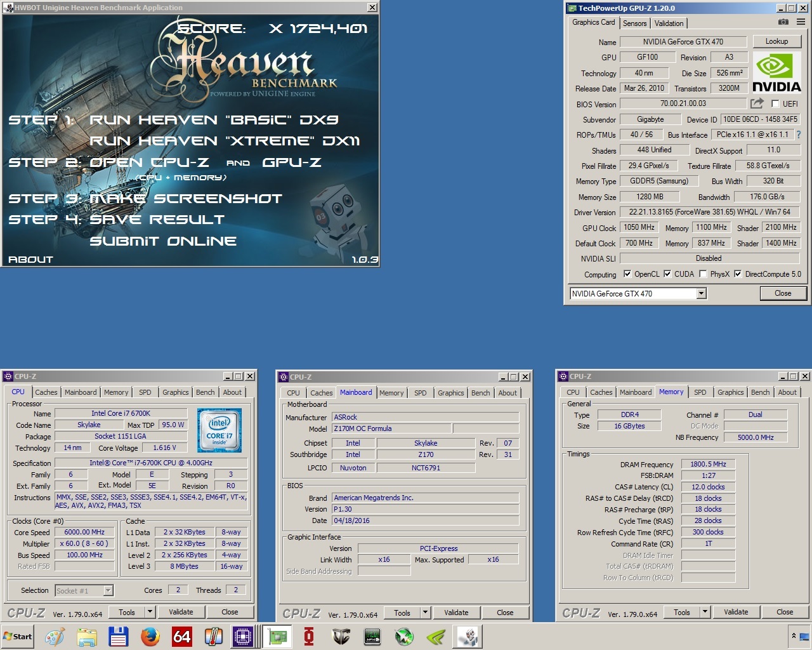
Task: Click Save Result in Heaven app
Action: 157,220
